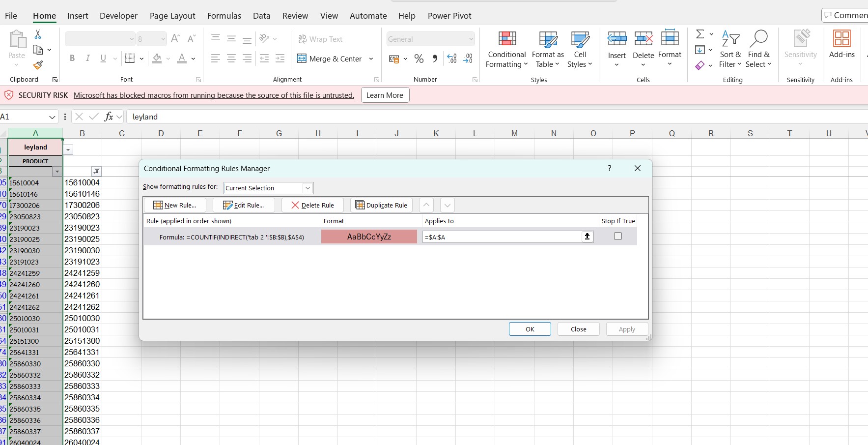Apply Comma Style format
This screenshot has height=445, width=868.
[x=435, y=59]
